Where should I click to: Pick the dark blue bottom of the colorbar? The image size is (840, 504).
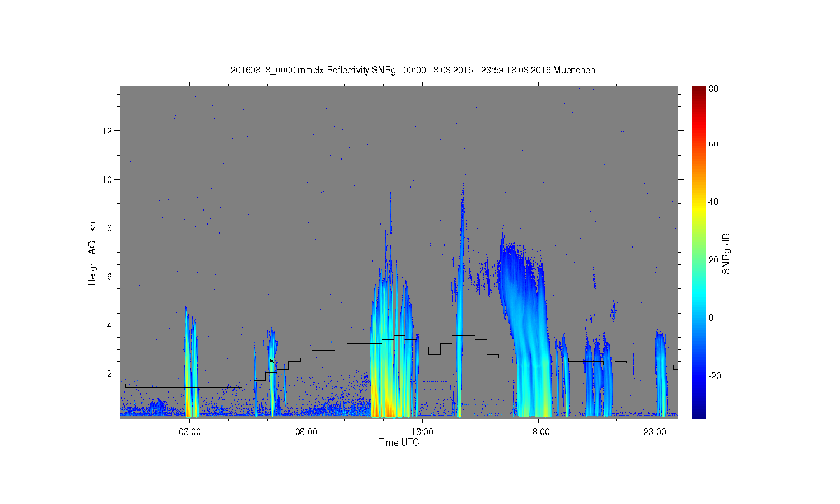tap(698, 413)
